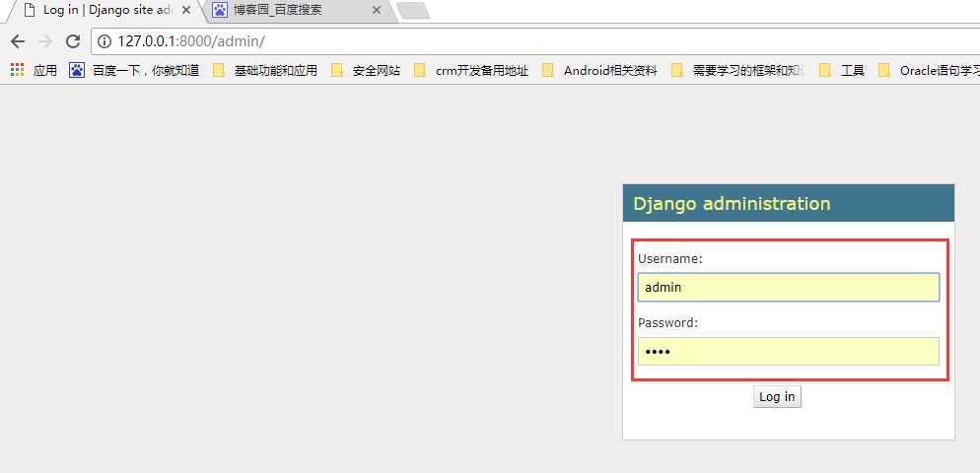Open the 百度一下，你就知道 bookmark
This screenshot has width=980, height=473.
click(x=134, y=71)
